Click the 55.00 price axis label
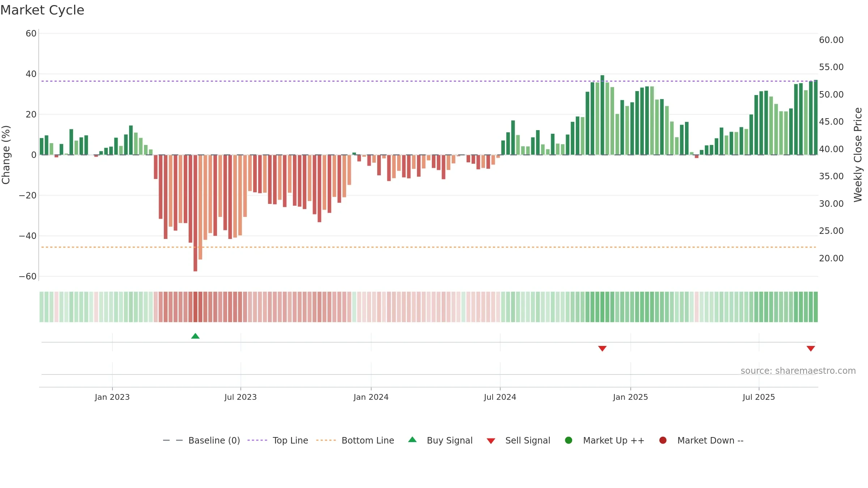 coord(831,67)
